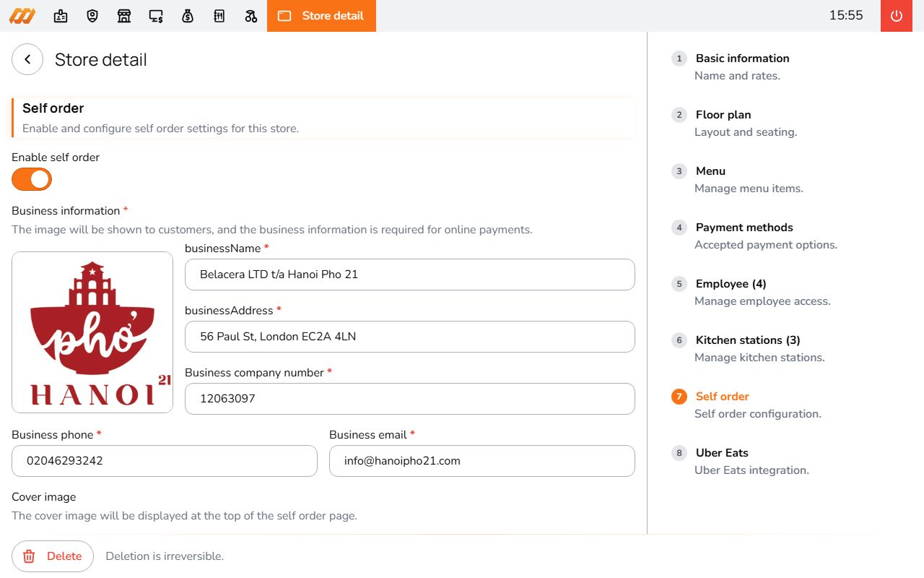Screen dimensions: 924x578
Task: Open the shield security icon
Action: click(92, 16)
